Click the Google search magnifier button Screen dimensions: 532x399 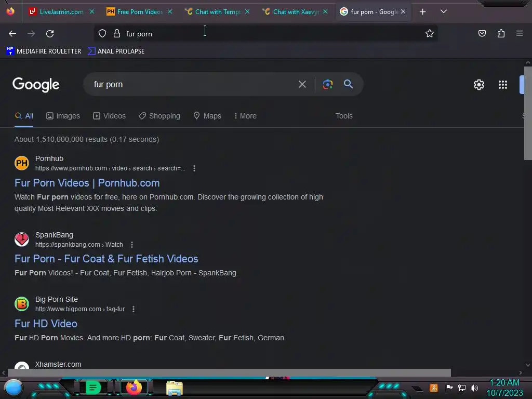coord(348,84)
